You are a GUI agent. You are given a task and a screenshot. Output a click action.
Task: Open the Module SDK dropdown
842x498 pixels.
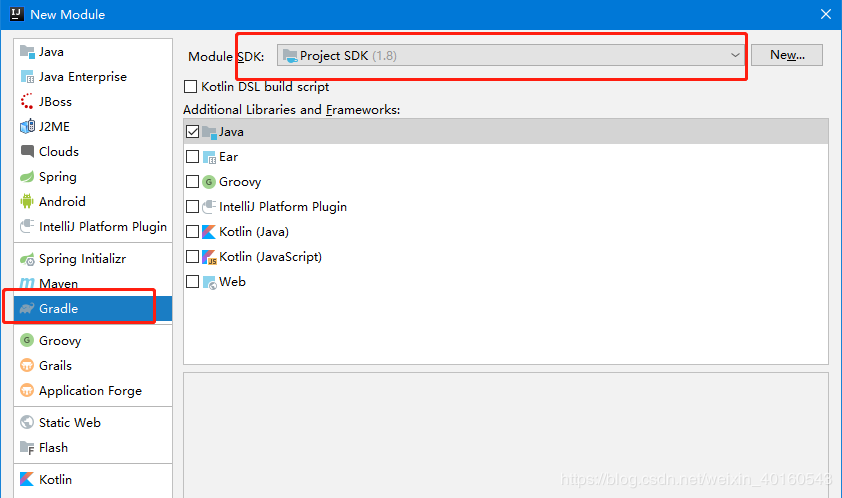pyautogui.click(x=511, y=55)
